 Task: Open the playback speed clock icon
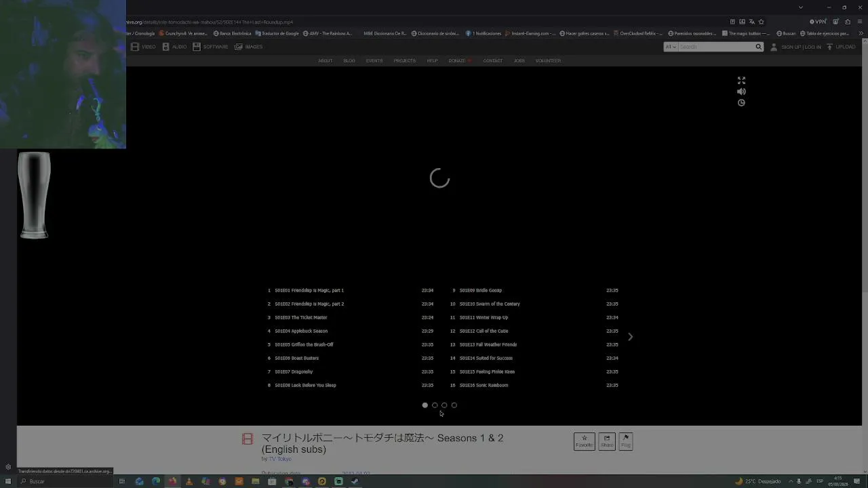741,103
